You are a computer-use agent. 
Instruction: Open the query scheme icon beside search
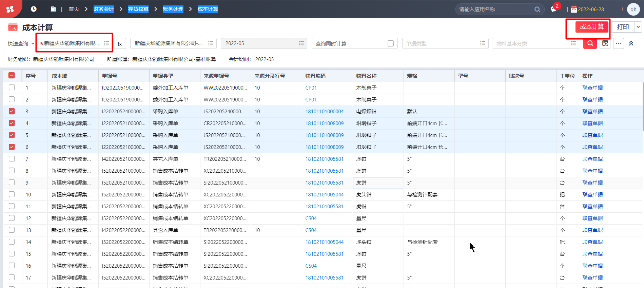pyautogui.click(x=605, y=43)
